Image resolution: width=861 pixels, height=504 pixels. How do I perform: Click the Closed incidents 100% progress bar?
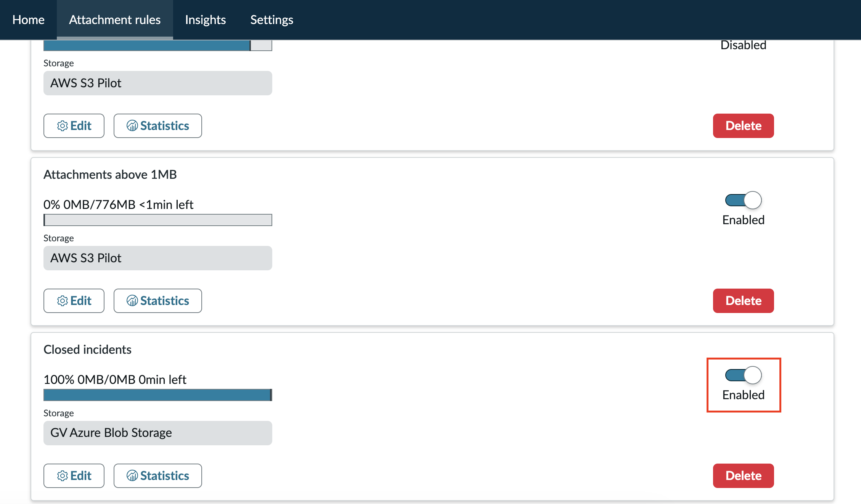tap(158, 395)
